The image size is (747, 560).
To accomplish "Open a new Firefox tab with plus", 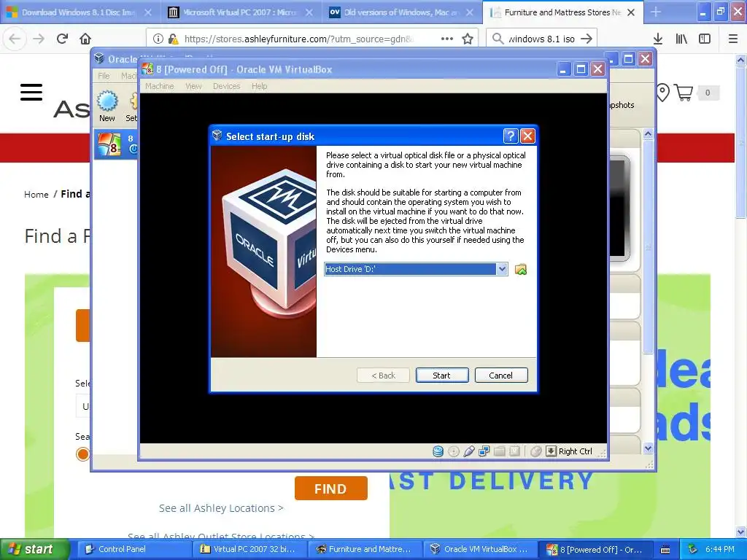I will click(x=656, y=12).
